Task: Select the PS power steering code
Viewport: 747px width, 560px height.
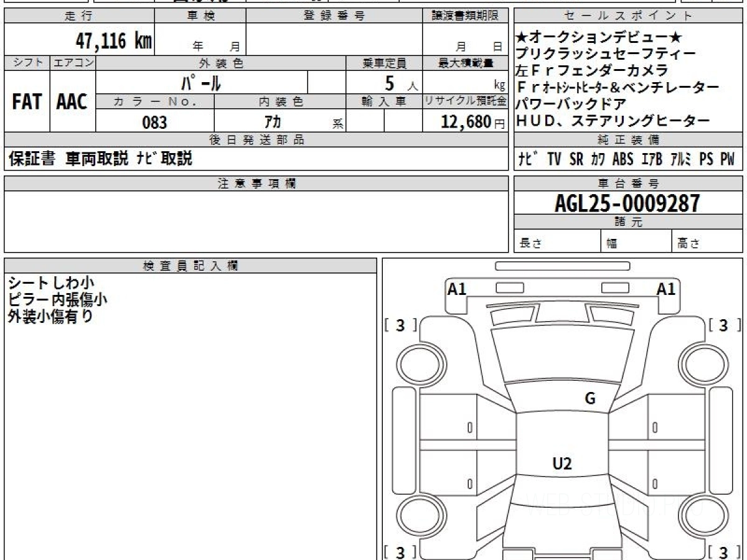Action: pos(707,159)
